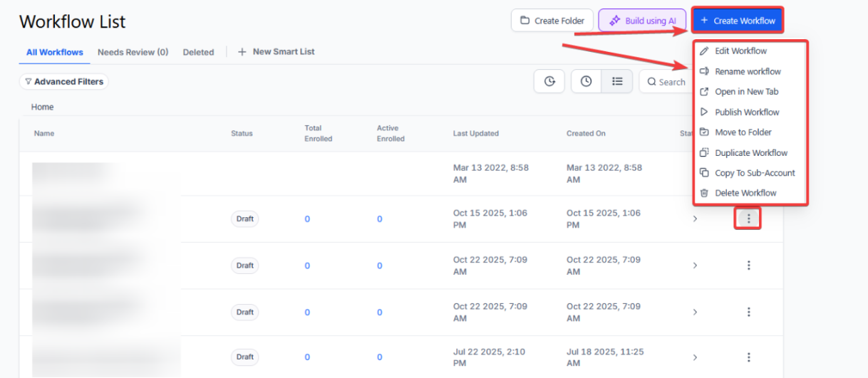Click the Build using AI button
This screenshot has width=868, height=378.
(x=643, y=21)
